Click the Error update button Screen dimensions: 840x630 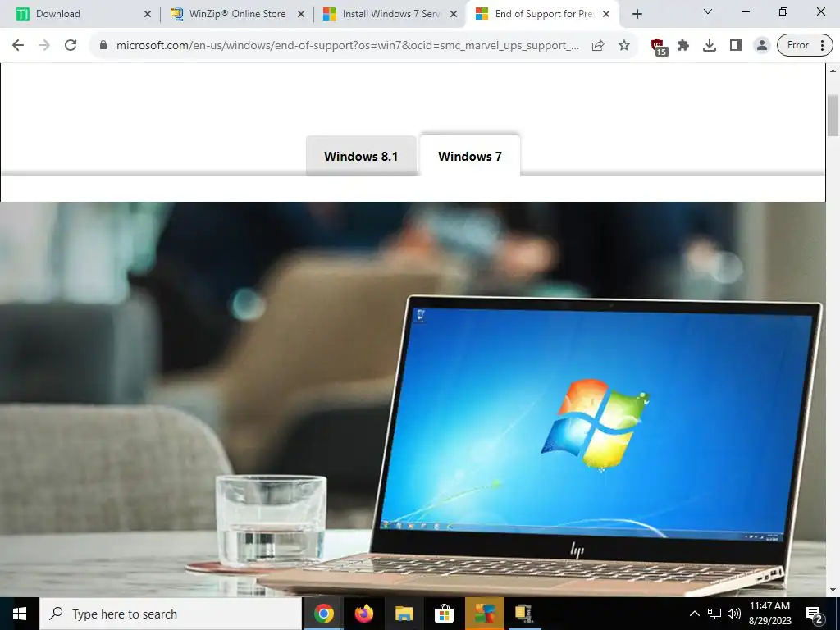pos(805,46)
